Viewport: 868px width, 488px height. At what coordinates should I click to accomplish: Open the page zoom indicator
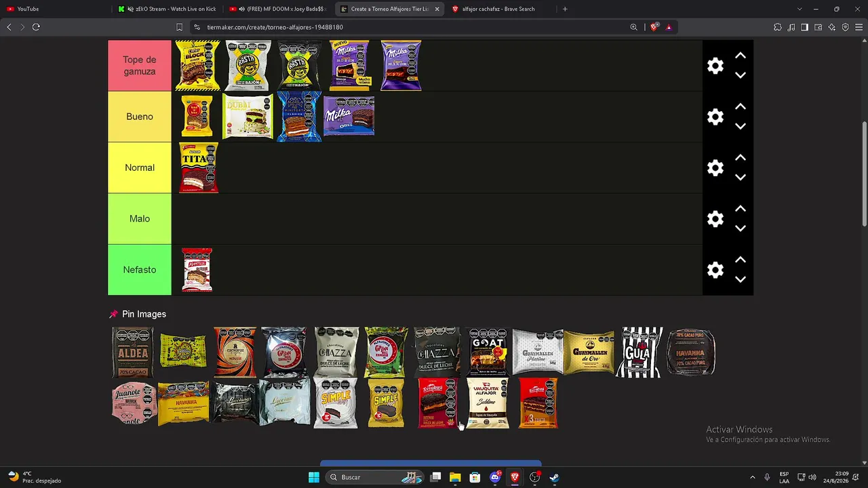pyautogui.click(x=634, y=27)
